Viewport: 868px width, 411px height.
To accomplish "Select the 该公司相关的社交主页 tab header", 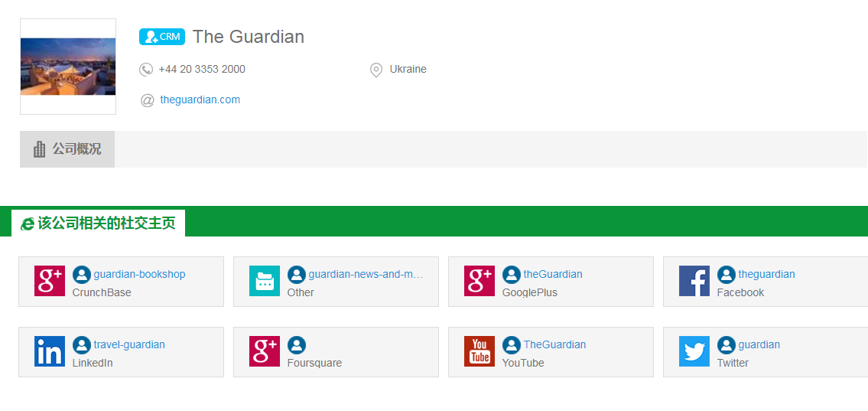I will pos(98,223).
